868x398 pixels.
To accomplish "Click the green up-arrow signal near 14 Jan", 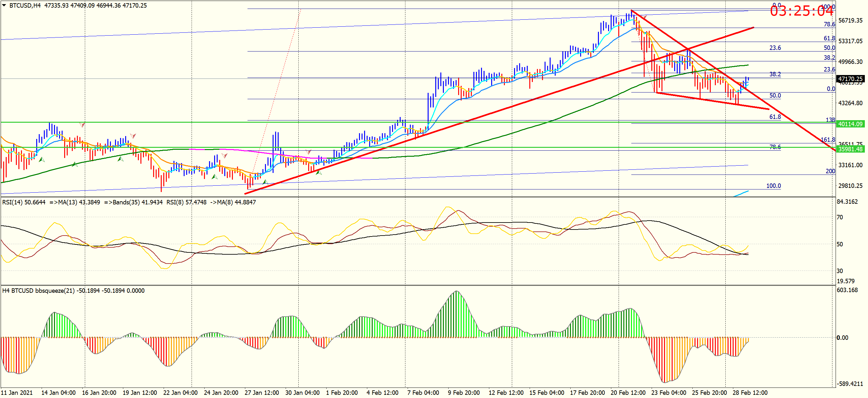I will (x=42, y=160).
